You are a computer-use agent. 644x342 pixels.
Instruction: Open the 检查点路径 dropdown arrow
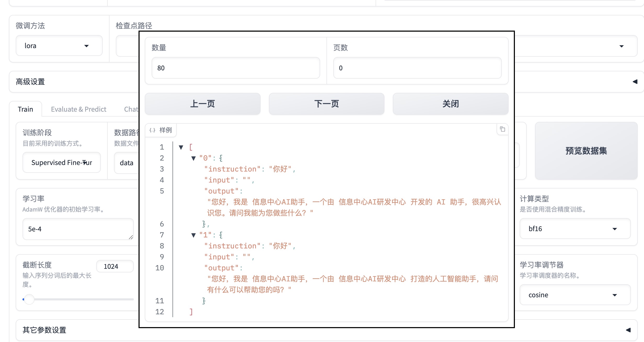point(622,46)
